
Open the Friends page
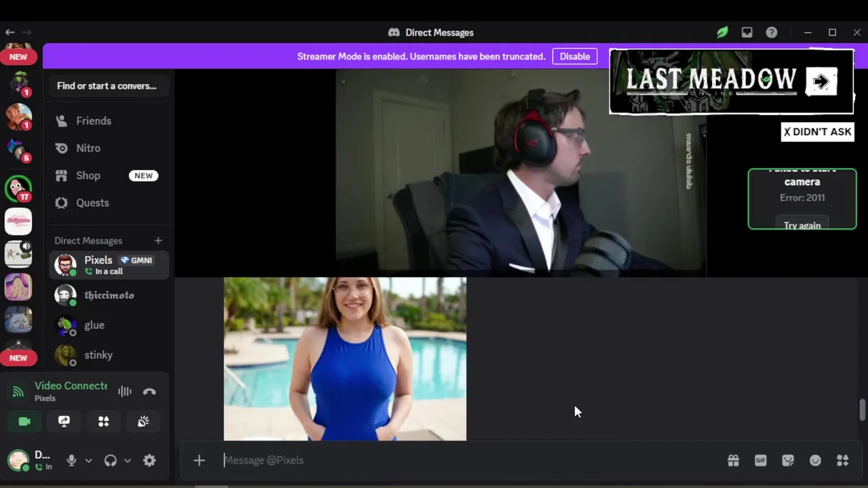108,121
